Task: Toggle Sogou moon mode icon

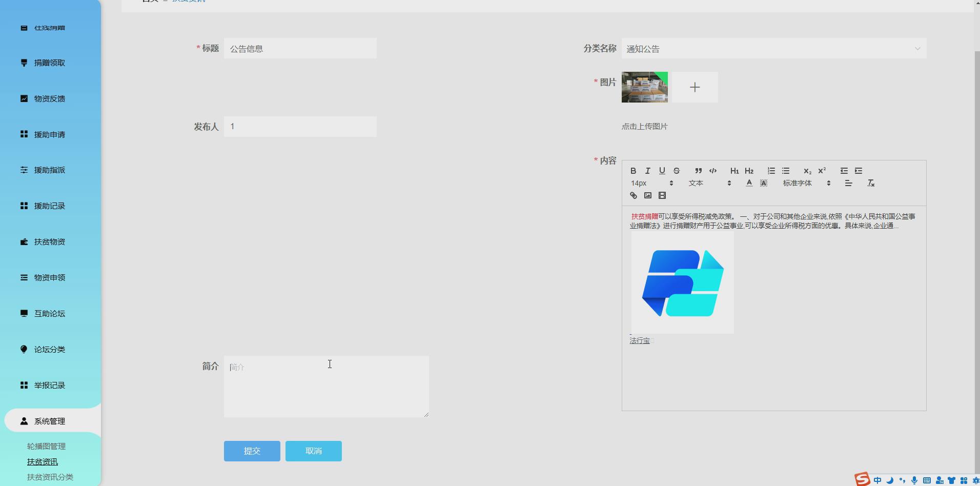Action: pos(890,480)
